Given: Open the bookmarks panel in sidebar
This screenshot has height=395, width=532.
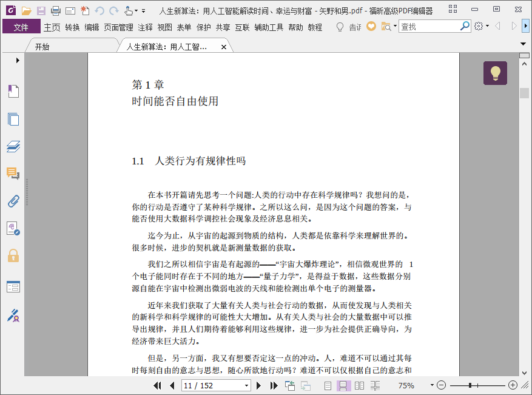Looking at the screenshot, I should coord(13,91).
